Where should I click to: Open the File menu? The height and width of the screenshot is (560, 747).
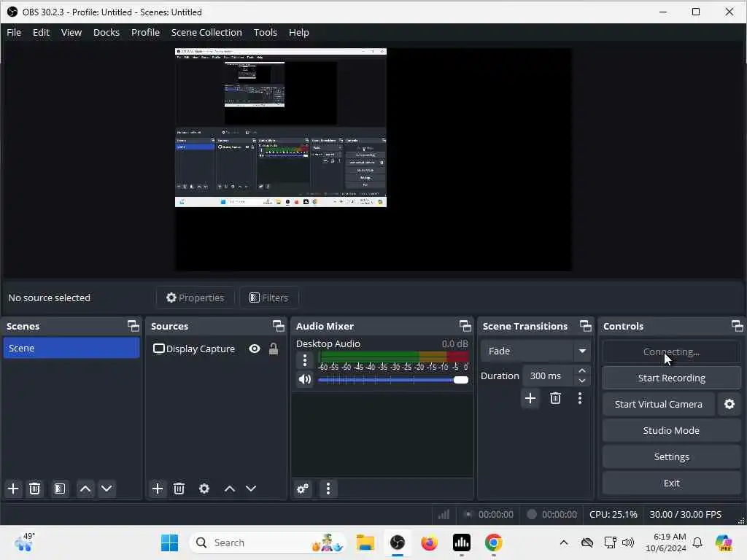pos(14,32)
